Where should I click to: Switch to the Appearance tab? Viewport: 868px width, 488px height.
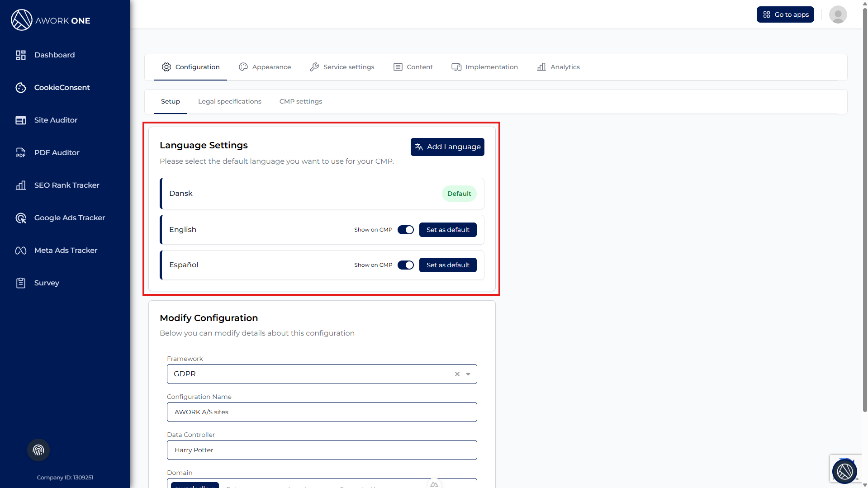(265, 67)
